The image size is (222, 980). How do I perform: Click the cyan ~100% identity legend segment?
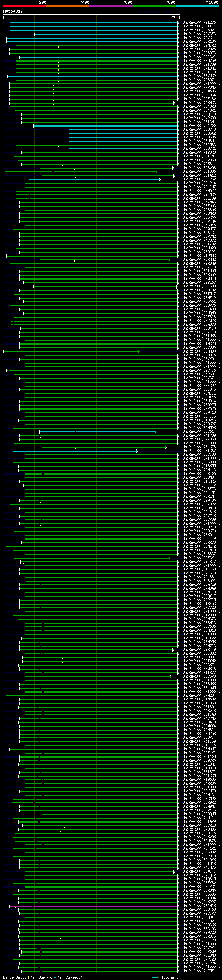(x=197, y=6)
